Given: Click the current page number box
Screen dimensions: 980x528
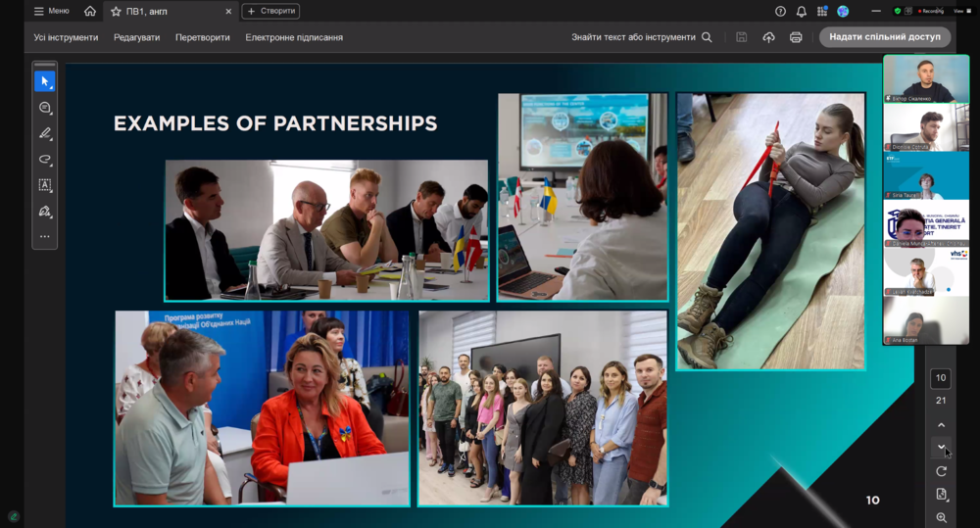Looking at the screenshot, I should click(x=941, y=378).
